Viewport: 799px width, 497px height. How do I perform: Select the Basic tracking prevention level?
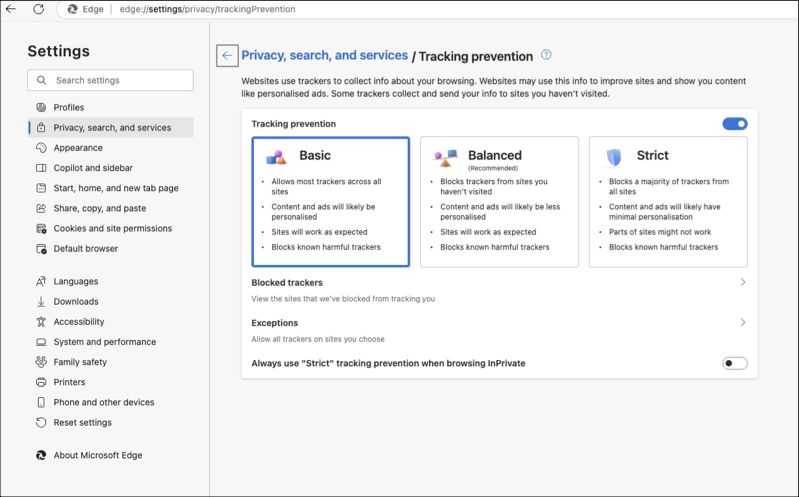tap(331, 201)
